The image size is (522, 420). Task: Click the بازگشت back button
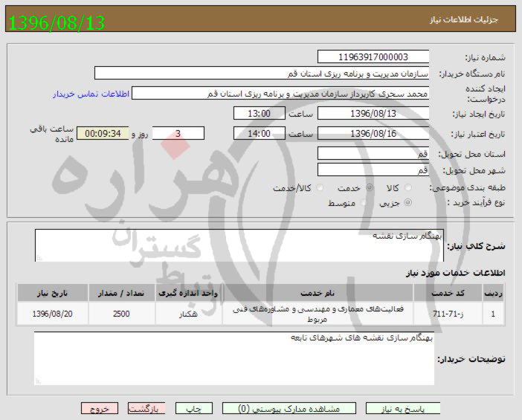click(146, 409)
